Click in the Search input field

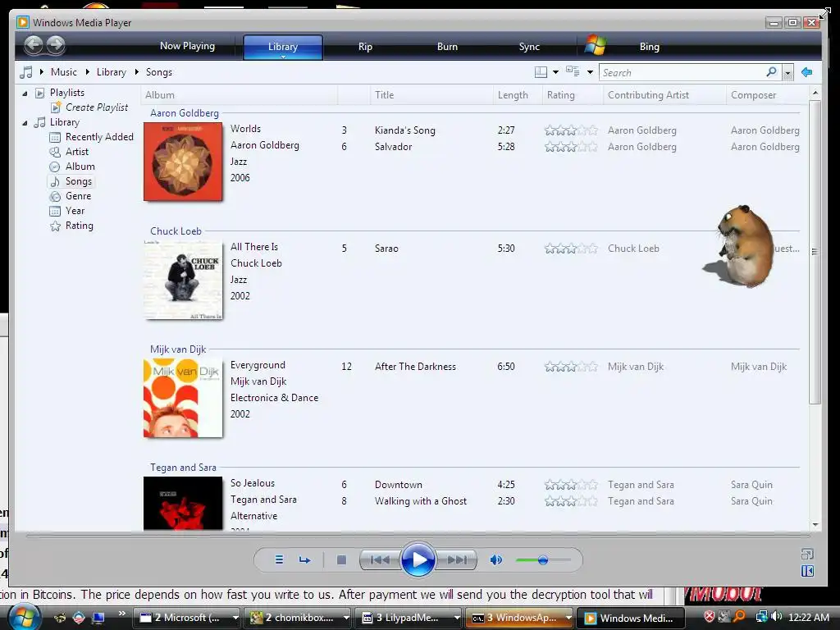pyautogui.click(x=683, y=72)
